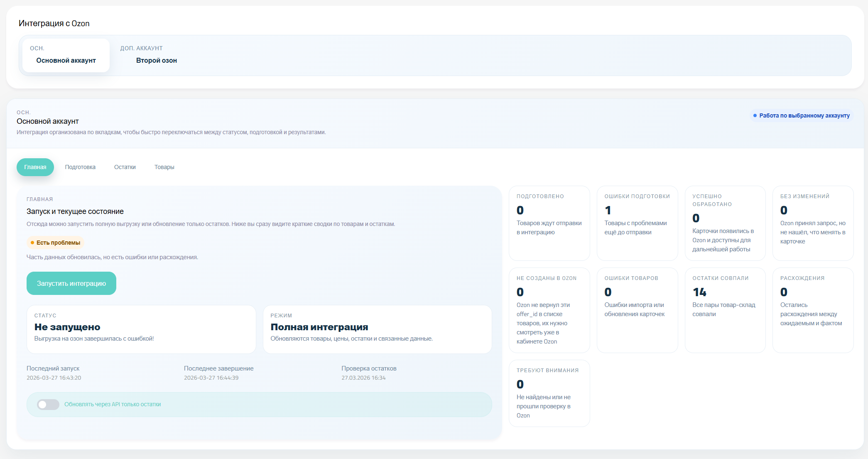Open the Остатки совпали stat card
868x459 pixels.
pos(725,310)
